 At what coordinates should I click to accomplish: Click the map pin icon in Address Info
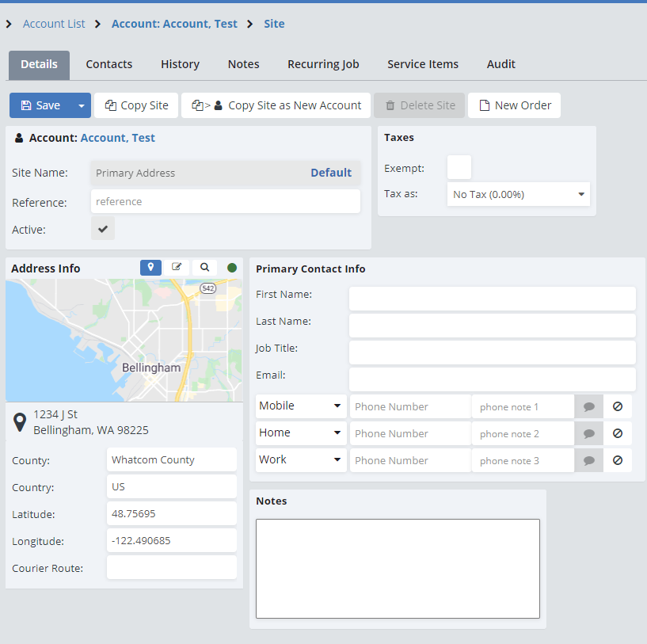point(150,268)
